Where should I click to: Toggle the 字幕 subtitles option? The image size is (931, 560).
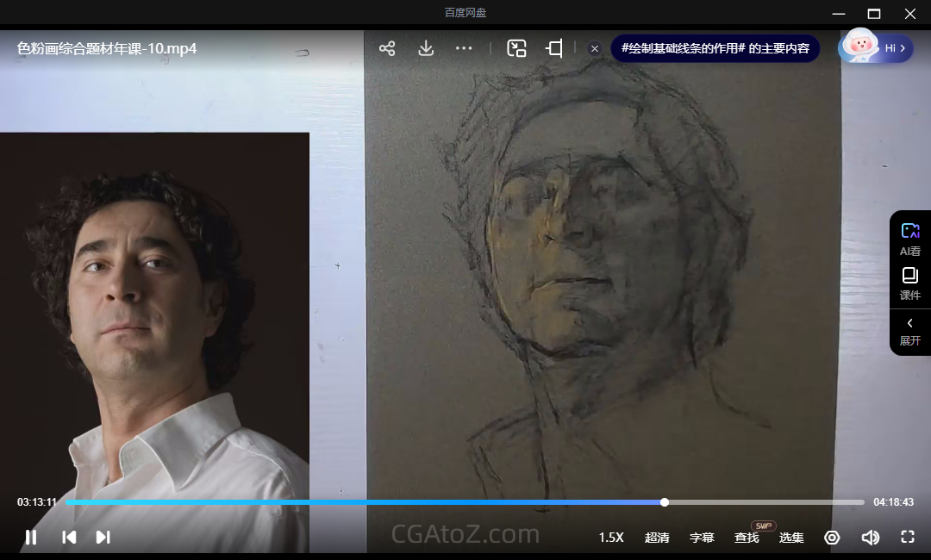pos(702,538)
